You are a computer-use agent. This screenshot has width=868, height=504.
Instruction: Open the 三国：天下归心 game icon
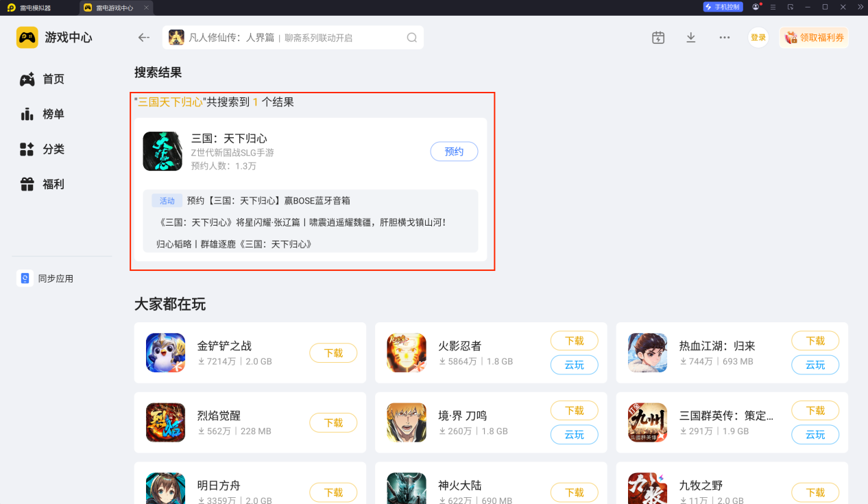coord(162,152)
